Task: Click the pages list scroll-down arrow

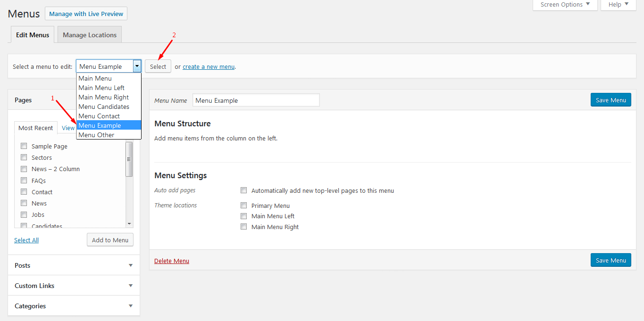Action: tap(129, 223)
